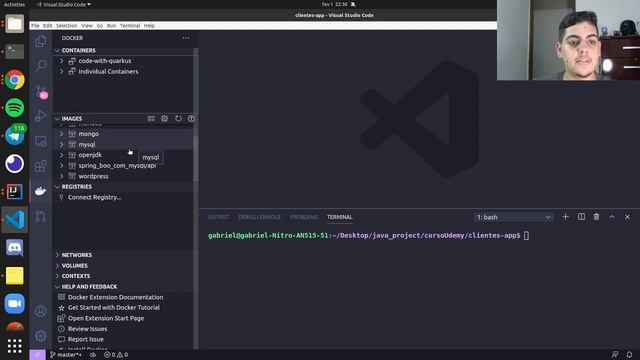
Task: Open Docker panel more actions menu
Action: [186, 38]
